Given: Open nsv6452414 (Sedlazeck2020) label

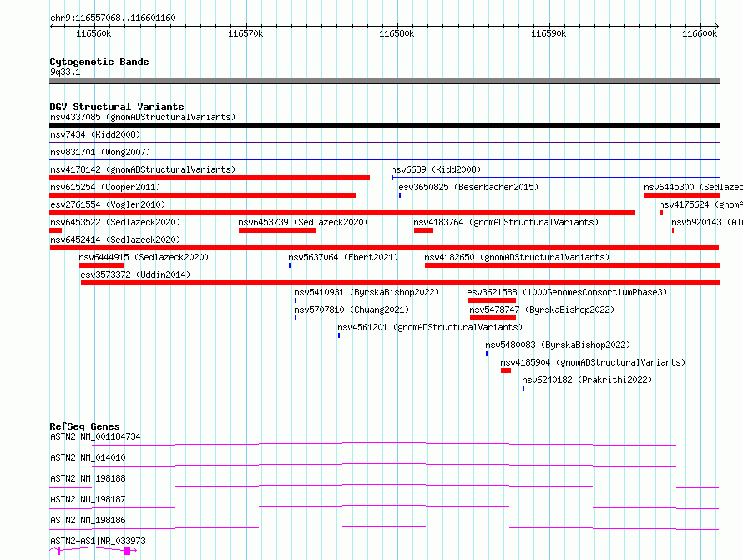Looking at the screenshot, I should pyautogui.click(x=115, y=240).
